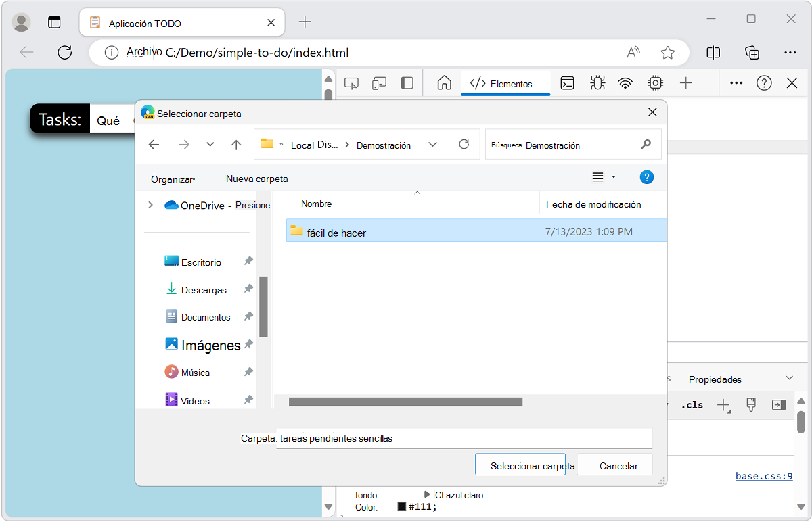Toggle DevTools Activity Bar dock location
812x522 pixels.
pyautogui.click(x=407, y=83)
